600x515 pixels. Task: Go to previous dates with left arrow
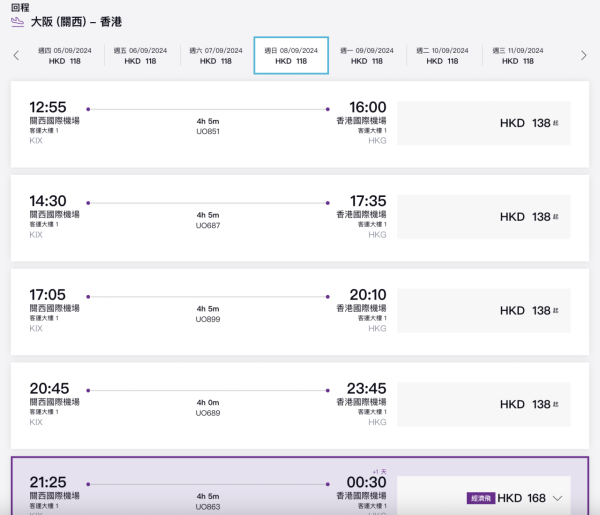click(x=16, y=55)
